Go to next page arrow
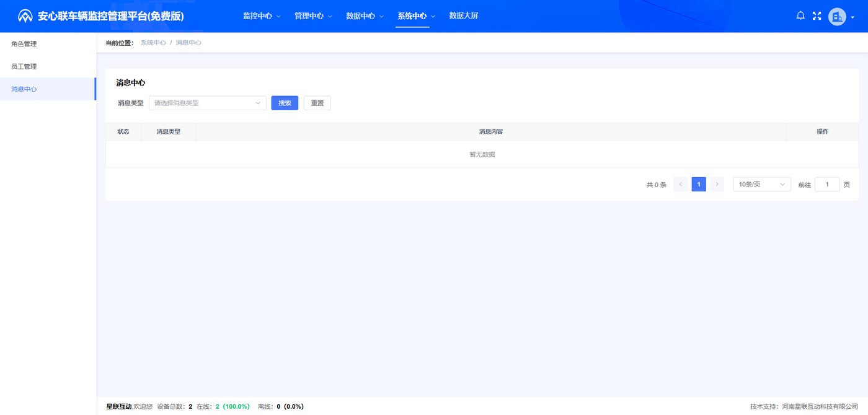Viewport: 868px width, 415px height. coord(717,184)
